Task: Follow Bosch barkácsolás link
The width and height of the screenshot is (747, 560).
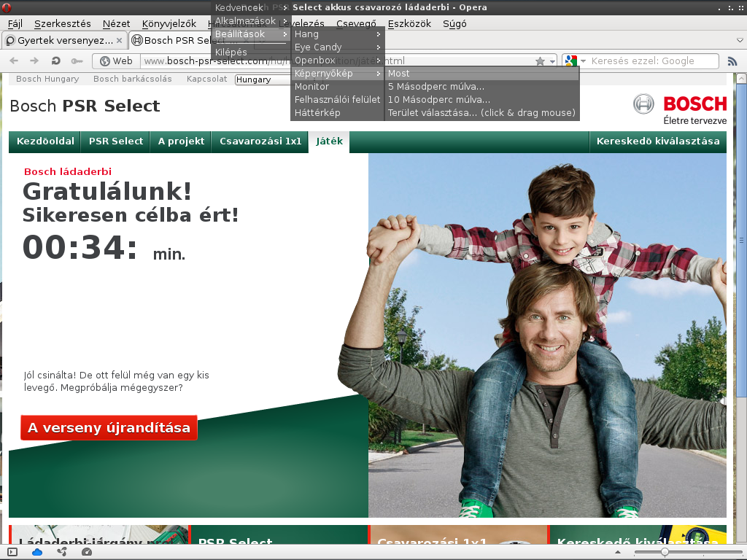Action: [133, 79]
